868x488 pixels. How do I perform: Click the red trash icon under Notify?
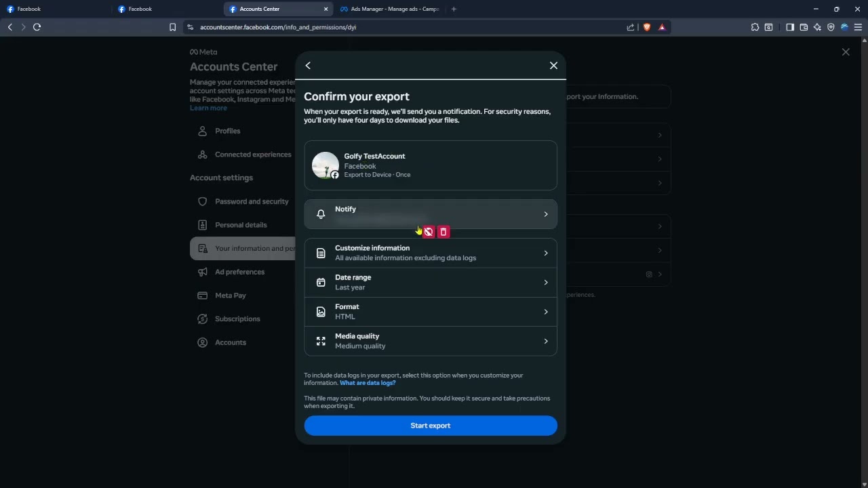click(443, 232)
